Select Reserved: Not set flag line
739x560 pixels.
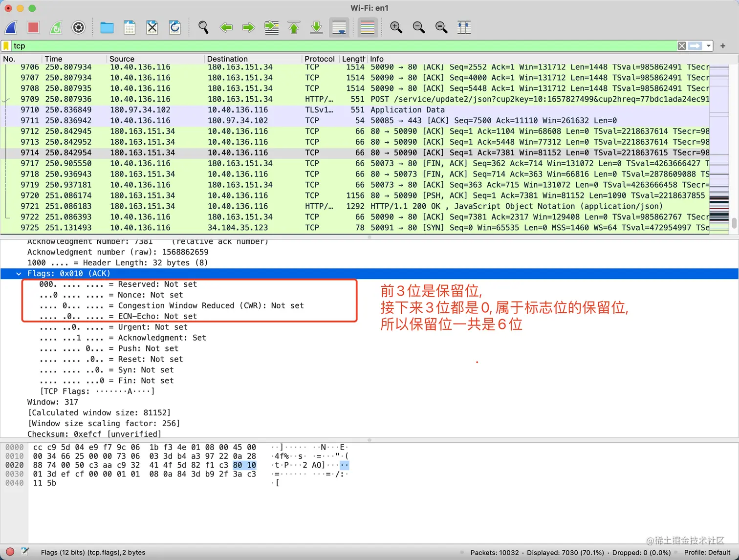(x=118, y=284)
